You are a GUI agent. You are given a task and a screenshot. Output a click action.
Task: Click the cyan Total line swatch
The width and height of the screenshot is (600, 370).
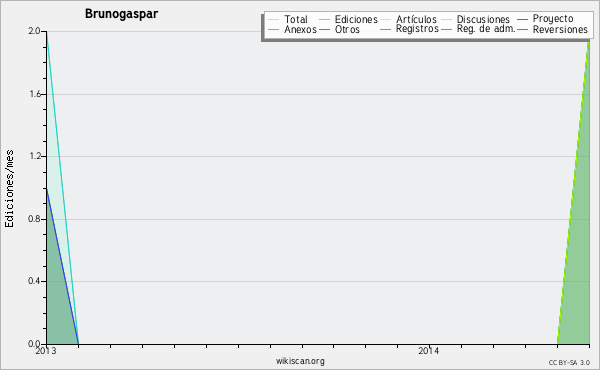(273, 19)
